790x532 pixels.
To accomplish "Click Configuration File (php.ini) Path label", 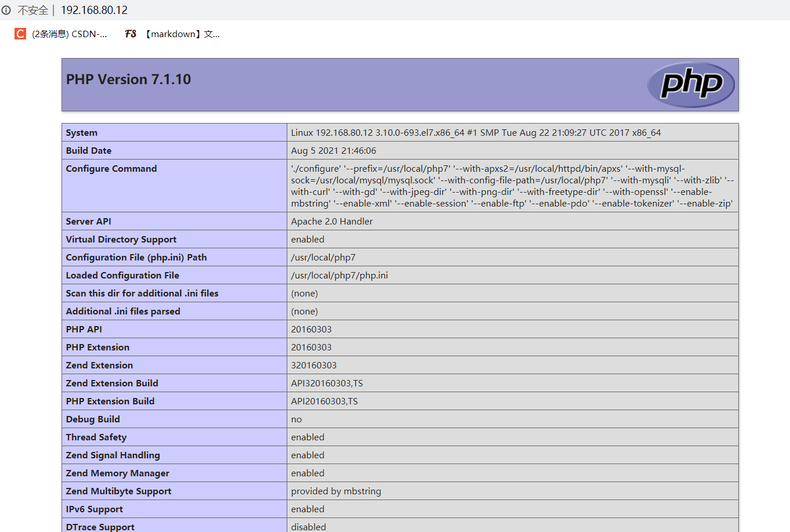I will (x=136, y=257).
